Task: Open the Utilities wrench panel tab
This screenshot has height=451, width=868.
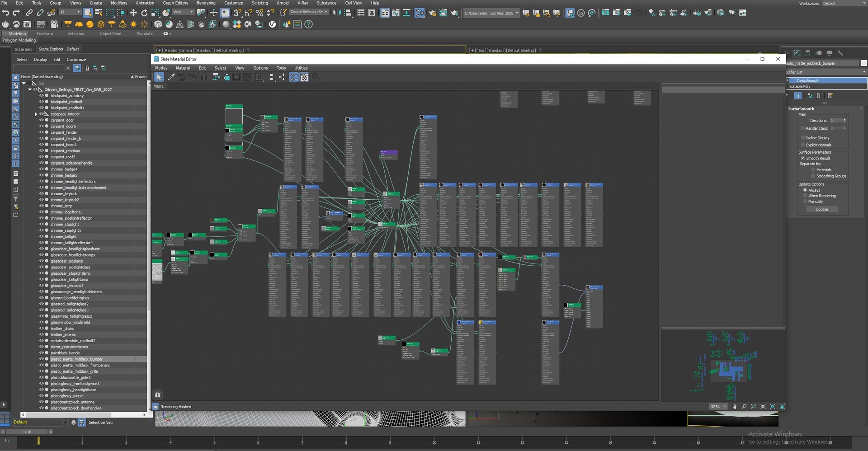Action: 840,53
